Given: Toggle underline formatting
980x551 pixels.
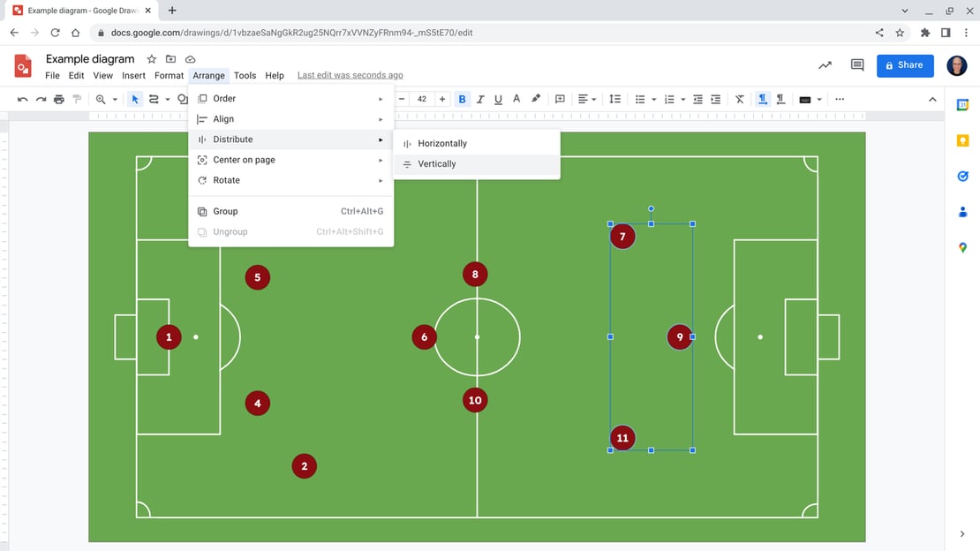Looking at the screenshot, I should [499, 100].
